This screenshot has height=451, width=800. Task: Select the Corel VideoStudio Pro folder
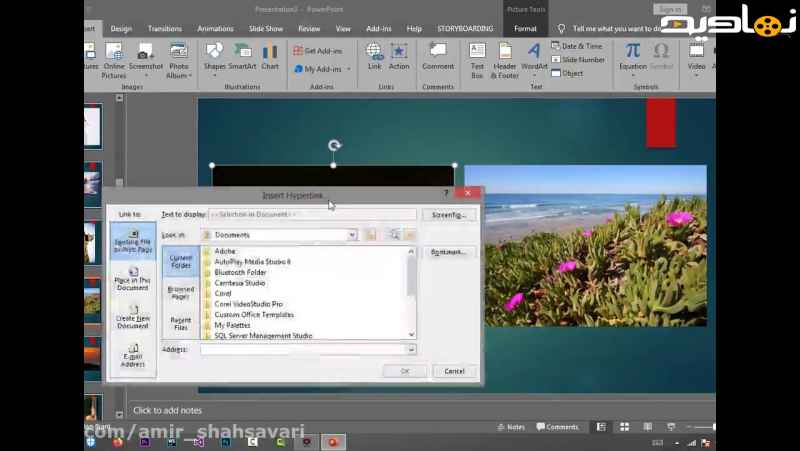click(x=248, y=304)
